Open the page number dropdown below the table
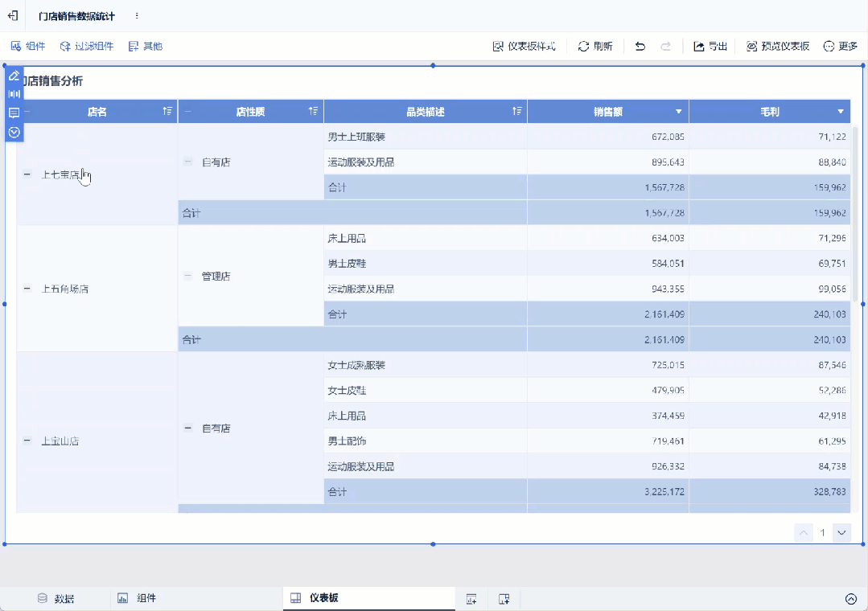Screen dimensions: 868x611 (x=841, y=532)
